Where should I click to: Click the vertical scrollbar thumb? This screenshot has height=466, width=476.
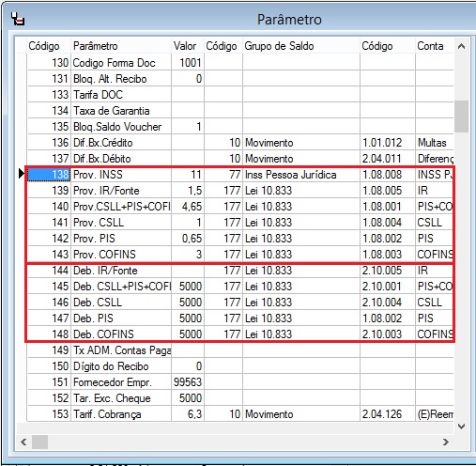[461, 116]
